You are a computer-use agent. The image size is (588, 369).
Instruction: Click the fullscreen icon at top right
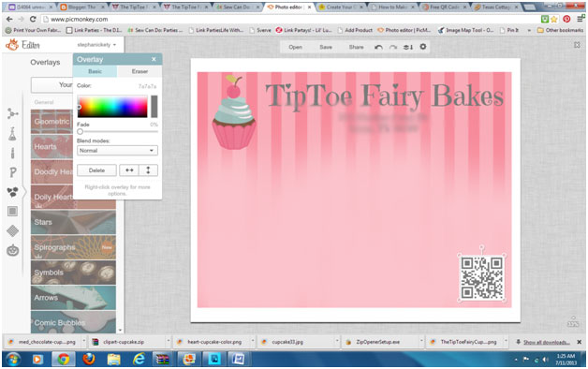[577, 45]
